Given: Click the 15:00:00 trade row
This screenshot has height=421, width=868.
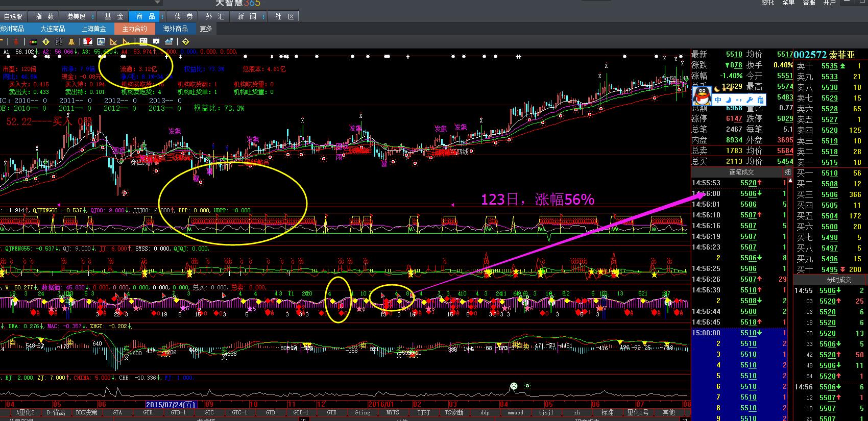Looking at the screenshot, I should [740, 333].
